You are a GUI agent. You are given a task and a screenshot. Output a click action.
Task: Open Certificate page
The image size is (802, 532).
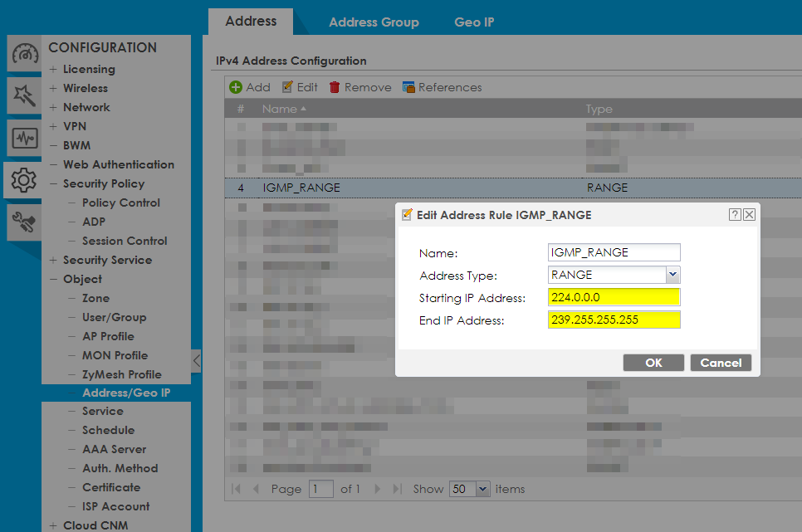click(x=111, y=487)
